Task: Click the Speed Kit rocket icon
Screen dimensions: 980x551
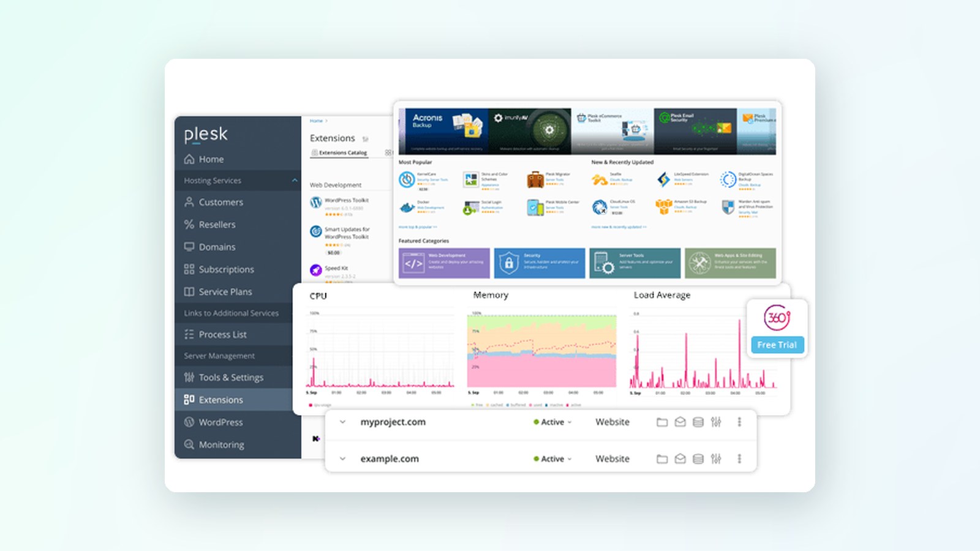Action: [x=316, y=270]
